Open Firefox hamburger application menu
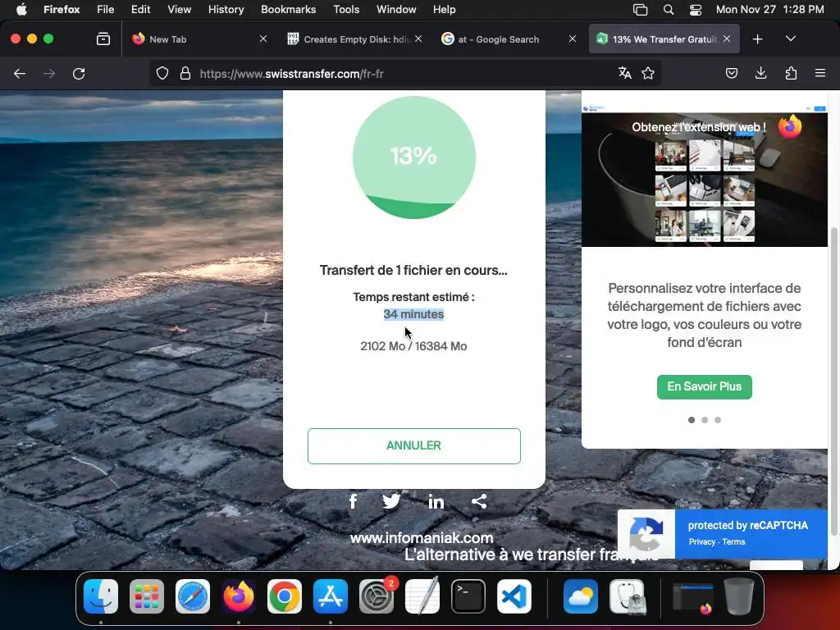The image size is (840, 630). tap(820, 73)
